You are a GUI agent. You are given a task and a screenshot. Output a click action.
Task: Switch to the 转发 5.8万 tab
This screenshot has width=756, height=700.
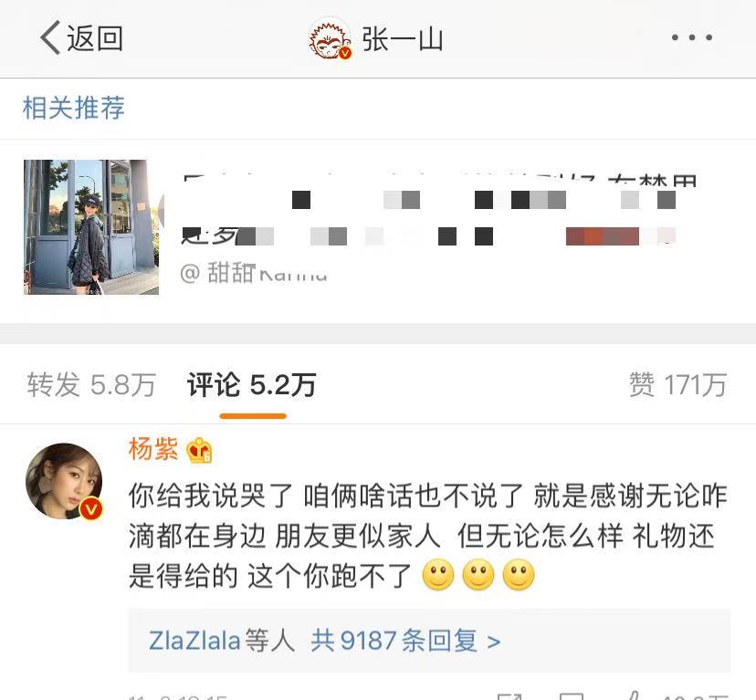click(x=91, y=385)
